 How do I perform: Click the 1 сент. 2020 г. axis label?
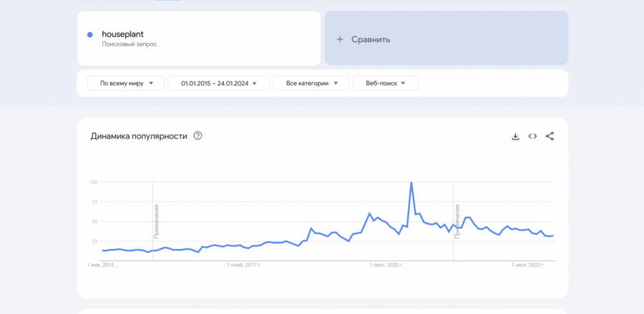[x=386, y=265]
